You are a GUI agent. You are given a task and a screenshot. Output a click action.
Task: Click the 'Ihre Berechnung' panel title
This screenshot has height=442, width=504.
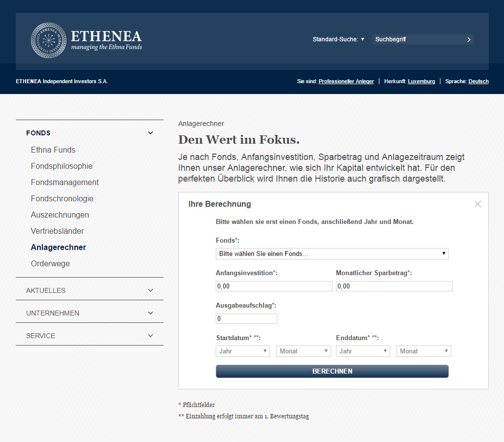coord(220,204)
